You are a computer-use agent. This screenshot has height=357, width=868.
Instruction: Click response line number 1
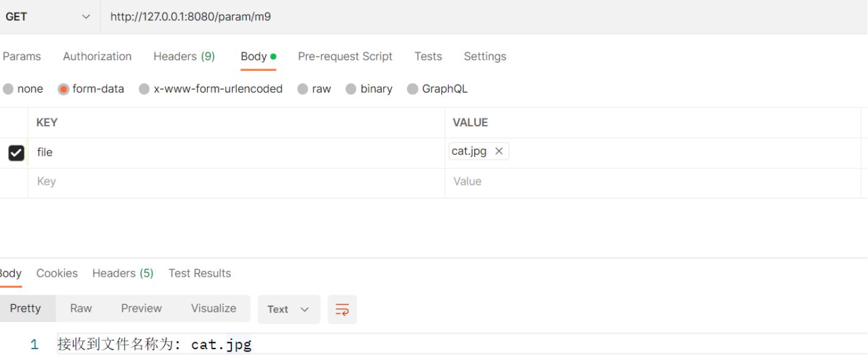[x=34, y=345]
